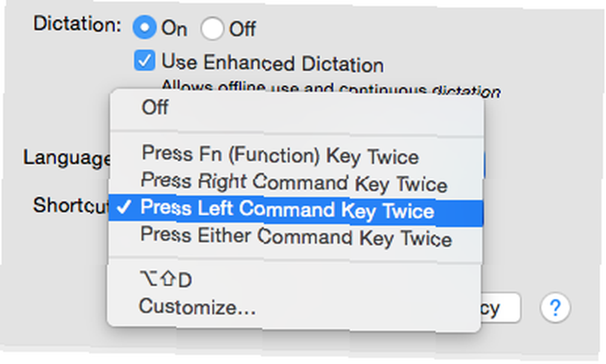The image size is (606, 364).
Task: Select the Dictation Off radio button
Action: pyautogui.click(x=211, y=28)
